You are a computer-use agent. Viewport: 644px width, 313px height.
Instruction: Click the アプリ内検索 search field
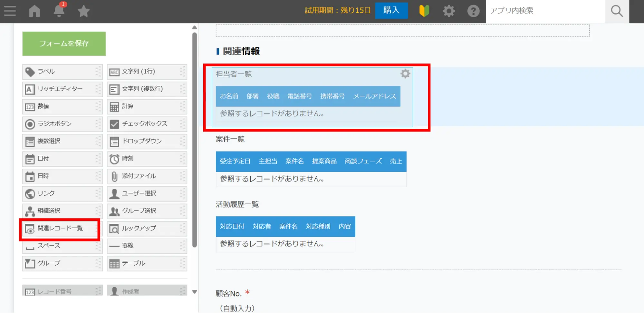pyautogui.click(x=544, y=11)
